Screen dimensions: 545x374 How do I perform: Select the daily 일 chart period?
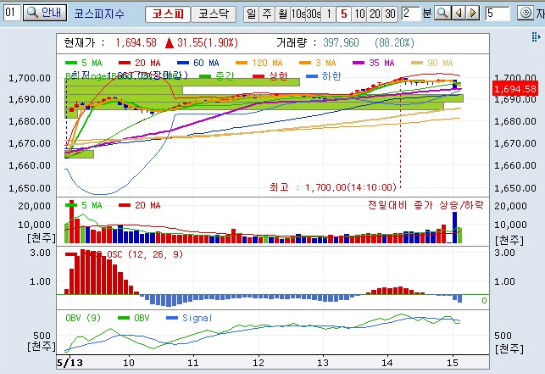251,14
